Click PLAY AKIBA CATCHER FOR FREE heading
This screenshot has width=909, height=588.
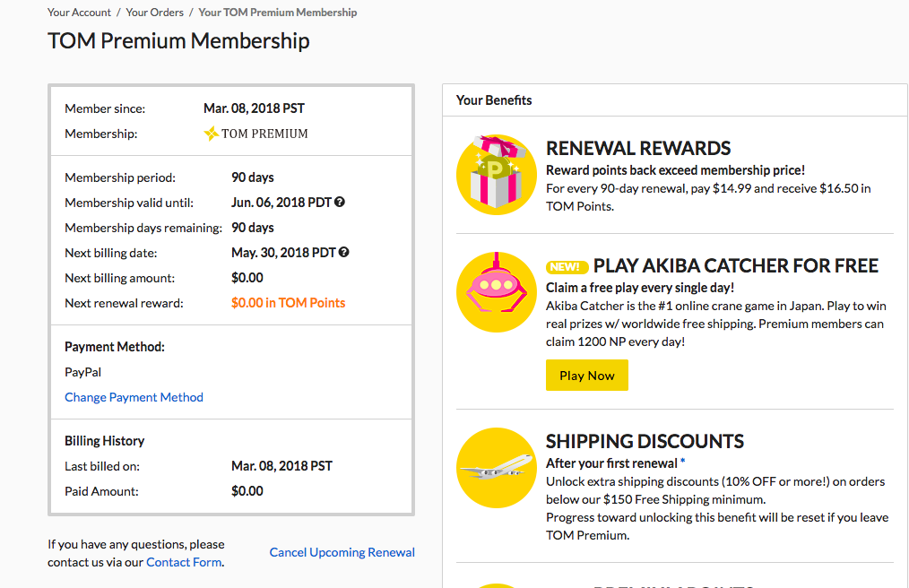[736, 265]
